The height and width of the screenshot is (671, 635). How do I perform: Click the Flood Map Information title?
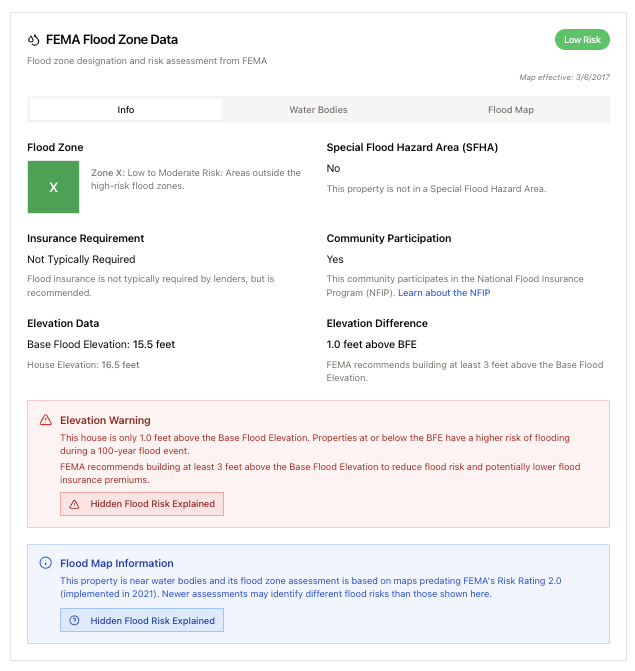117,563
